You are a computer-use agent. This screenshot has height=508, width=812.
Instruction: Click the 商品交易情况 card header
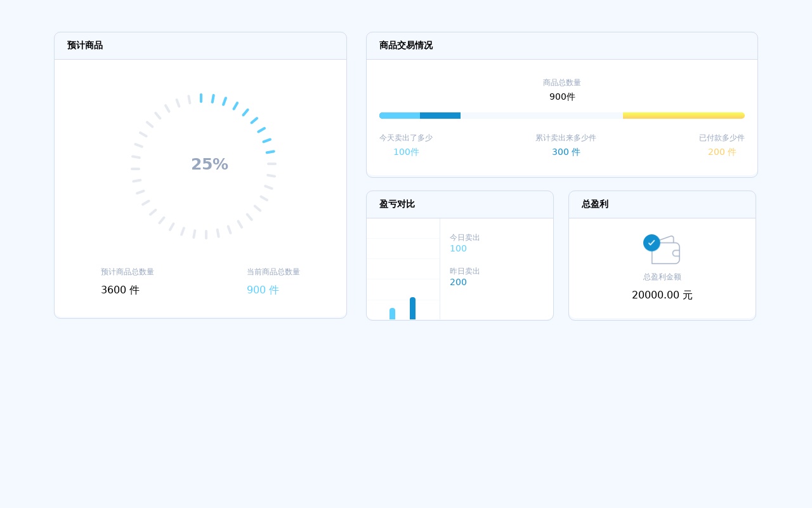tap(562, 46)
